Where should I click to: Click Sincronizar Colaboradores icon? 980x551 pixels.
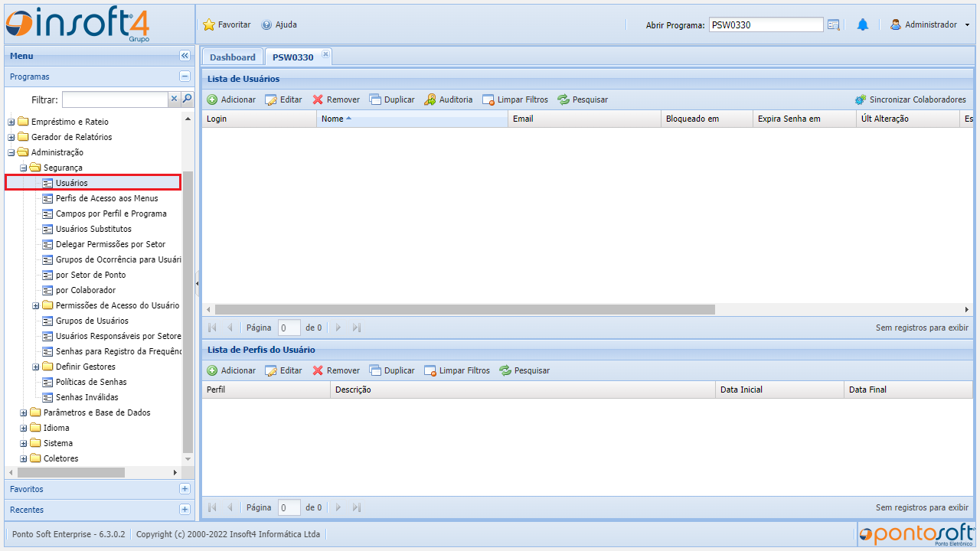click(x=861, y=99)
